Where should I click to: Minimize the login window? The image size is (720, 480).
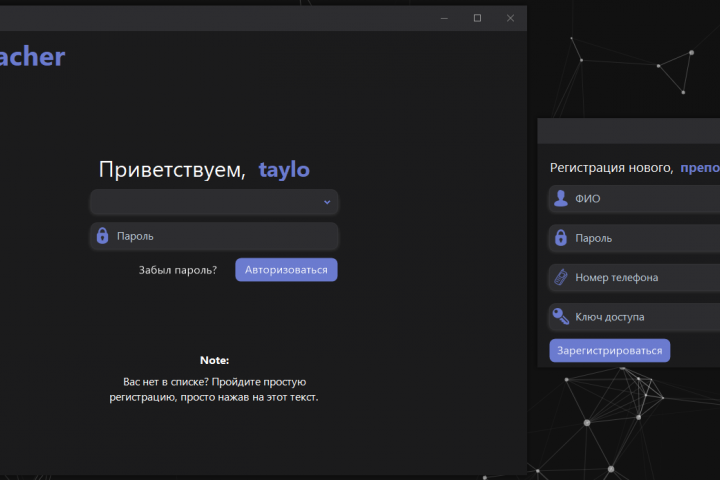point(444,18)
